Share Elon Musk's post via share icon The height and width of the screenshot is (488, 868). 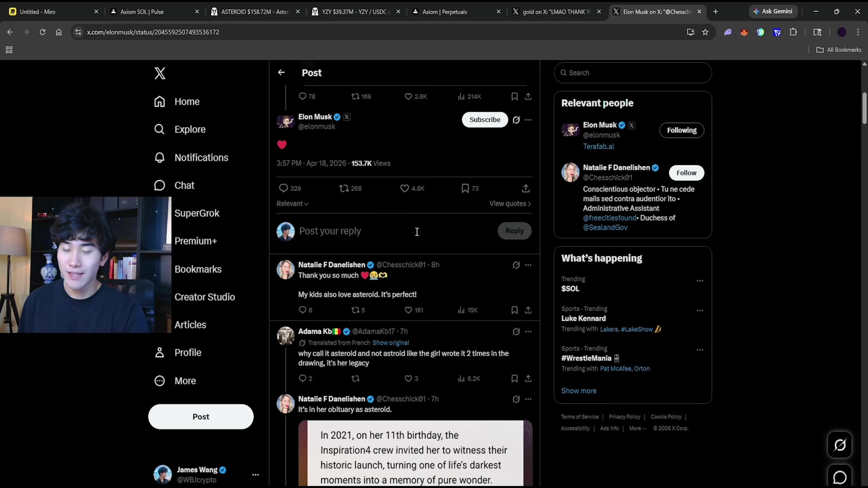pyautogui.click(x=526, y=188)
